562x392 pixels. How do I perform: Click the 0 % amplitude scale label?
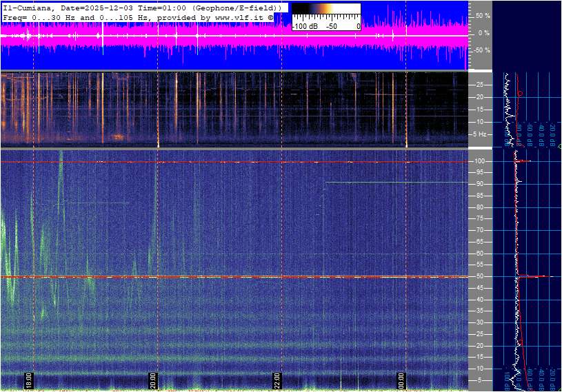click(x=484, y=32)
